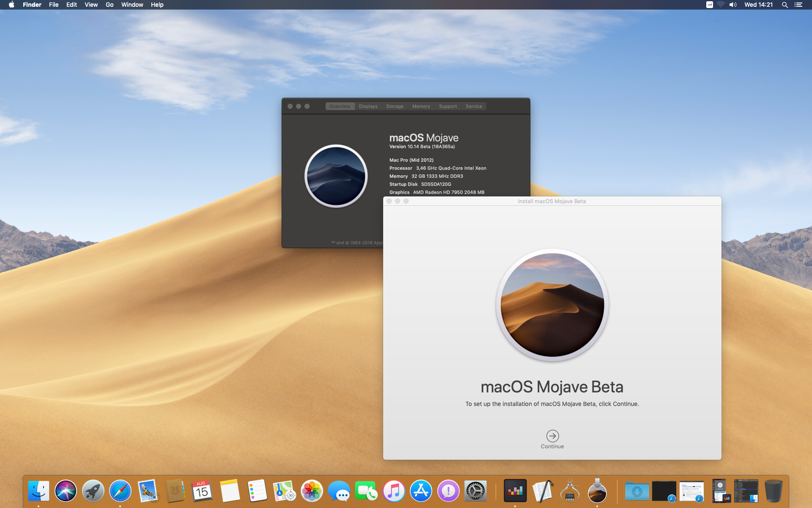Viewport: 812px width, 508px height.
Task: Launch App Store from the Dock
Action: click(x=421, y=491)
